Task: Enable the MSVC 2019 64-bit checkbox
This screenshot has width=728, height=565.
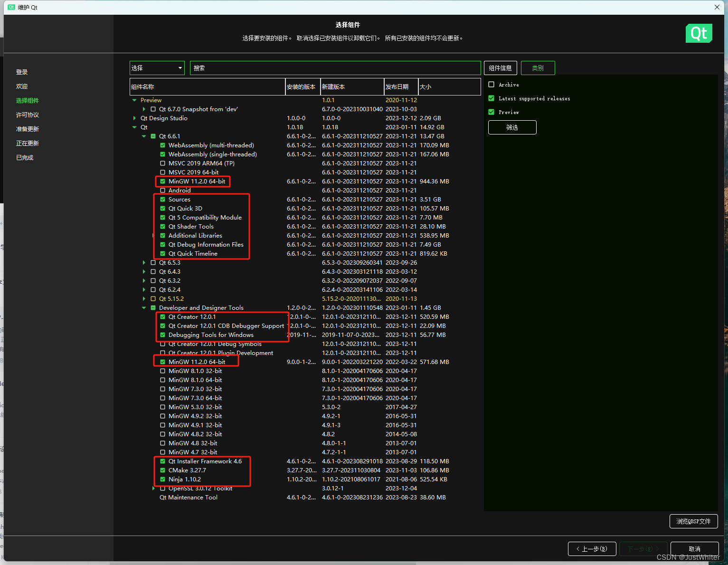Action: (162, 172)
